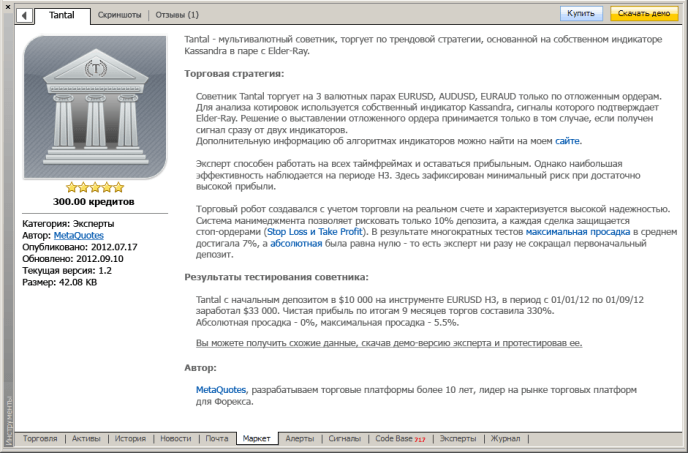
Task: Go back using the left arrow button
Action: coord(24,15)
